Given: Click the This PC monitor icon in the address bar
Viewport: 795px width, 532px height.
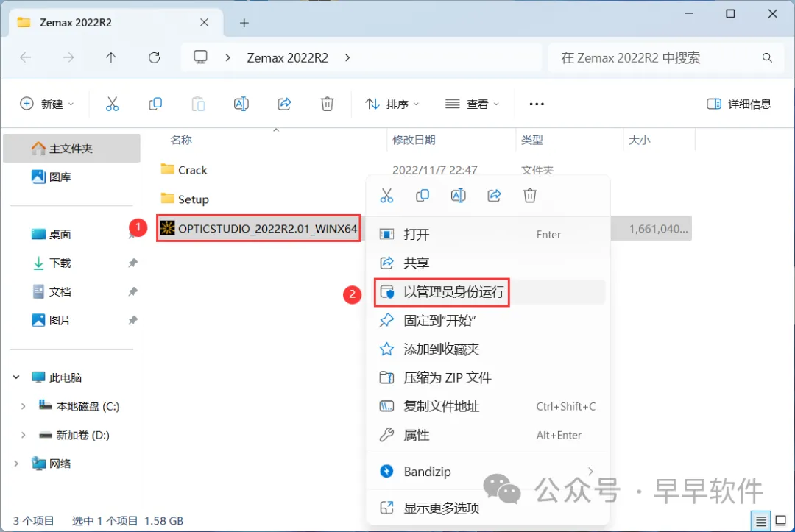Looking at the screenshot, I should point(201,57).
